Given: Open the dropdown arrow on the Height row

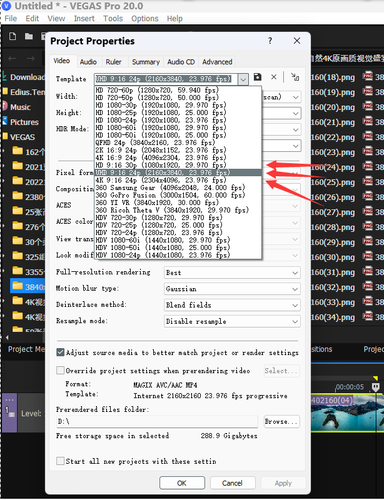Looking at the screenshot, I should [295, 113].
